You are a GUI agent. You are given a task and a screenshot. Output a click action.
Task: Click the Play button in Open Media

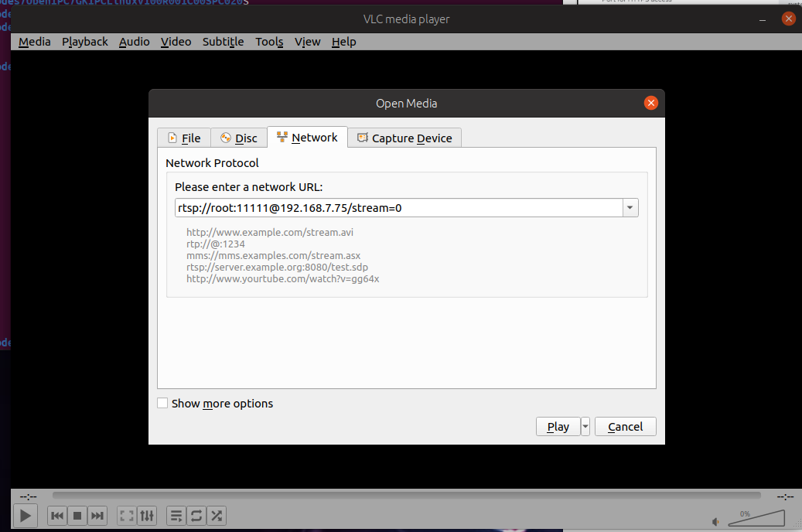[558, 427]
